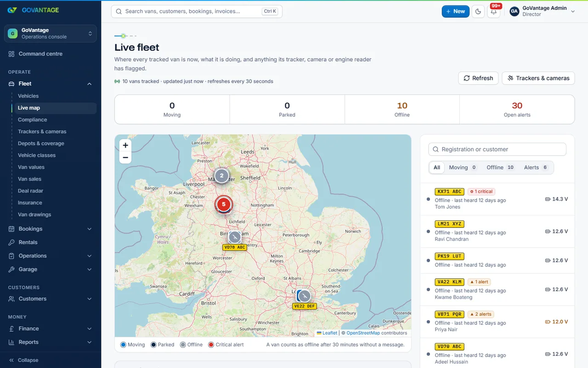Open Depots & coverage page
The image size is (588, 368).
(x=41, y=144)
